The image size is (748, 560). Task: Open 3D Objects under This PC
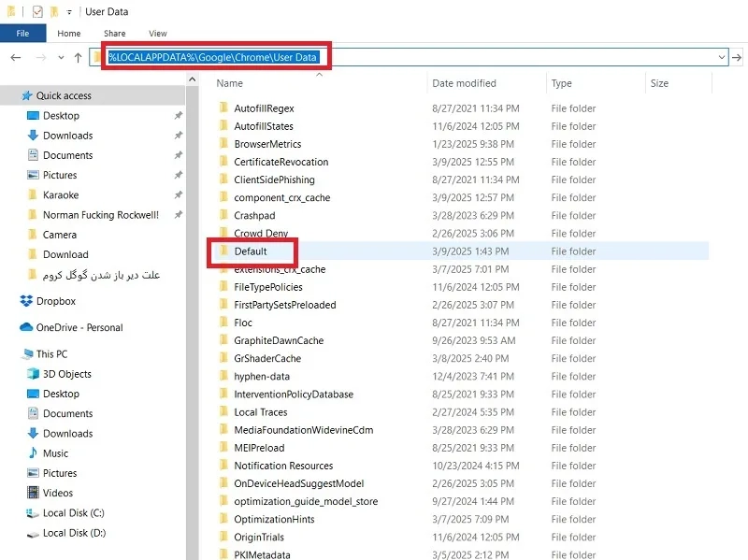66,374
